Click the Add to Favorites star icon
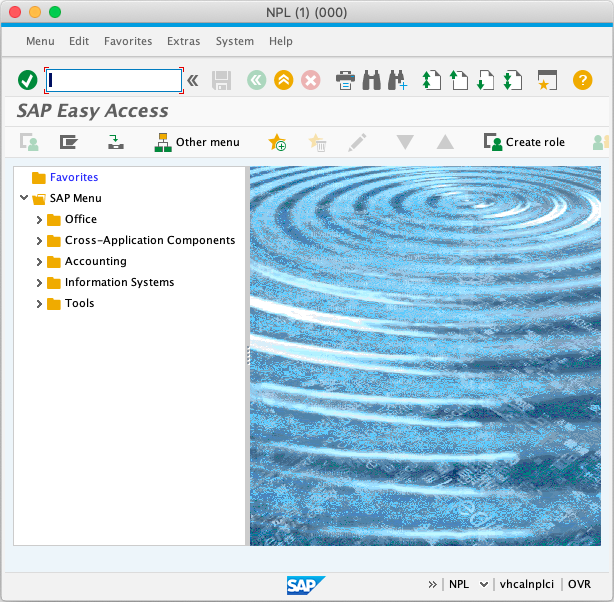This screenshot has width=614, height=602. coord(277,142)
